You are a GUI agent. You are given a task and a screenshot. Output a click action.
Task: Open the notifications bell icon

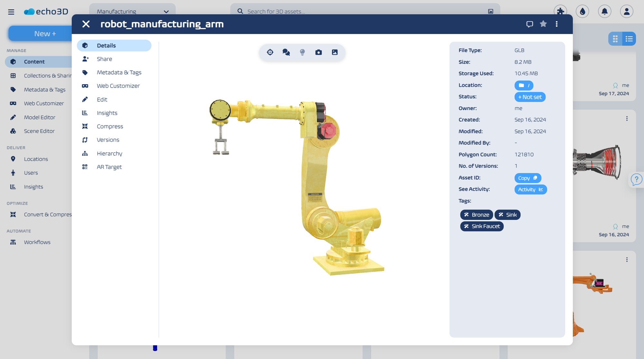604,12
